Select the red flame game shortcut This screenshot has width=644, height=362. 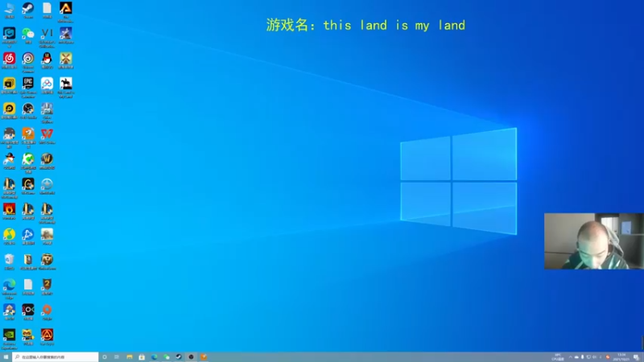9,211
